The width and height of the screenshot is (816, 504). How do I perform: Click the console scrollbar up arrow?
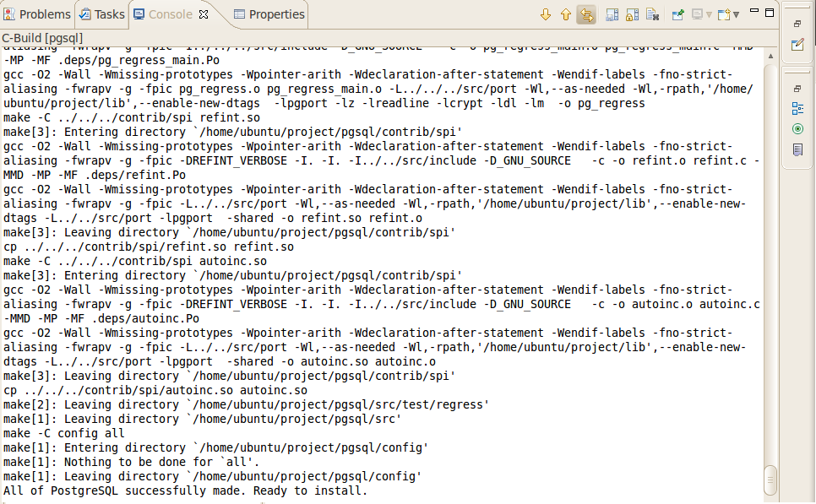click(770, 56)
